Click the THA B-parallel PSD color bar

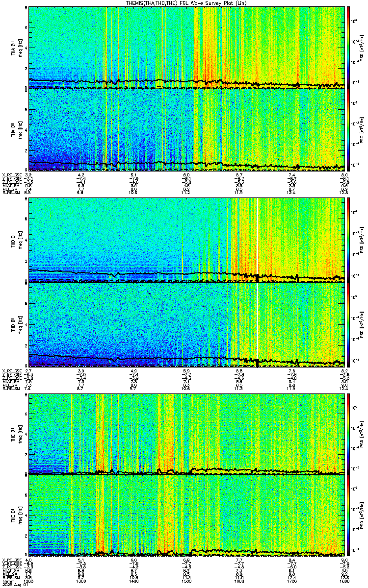point(348,130)
